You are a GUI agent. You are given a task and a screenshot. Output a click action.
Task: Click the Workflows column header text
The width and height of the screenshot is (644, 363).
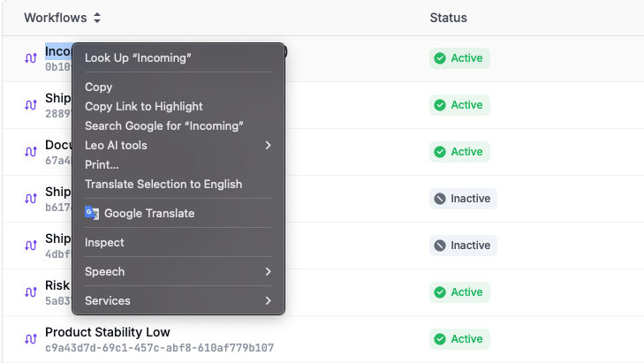(56, 18)
